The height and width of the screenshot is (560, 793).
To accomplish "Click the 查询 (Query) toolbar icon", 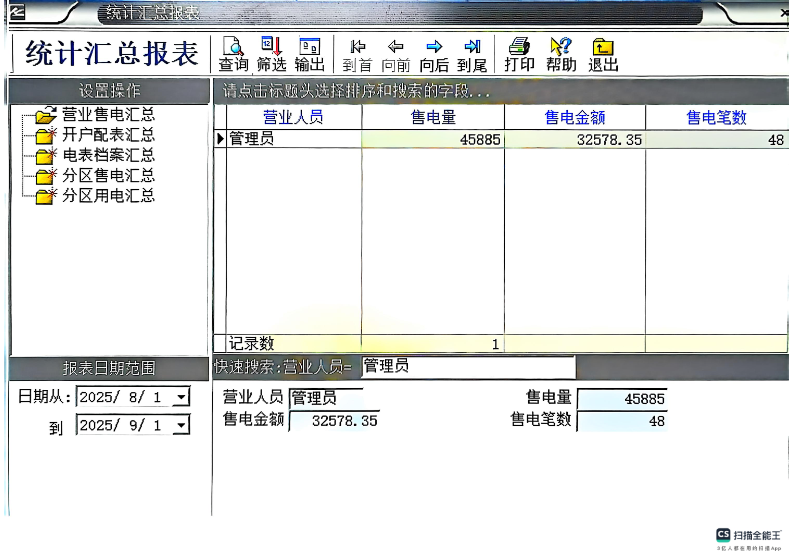I will pyautogui.click(x=233, y=53).
